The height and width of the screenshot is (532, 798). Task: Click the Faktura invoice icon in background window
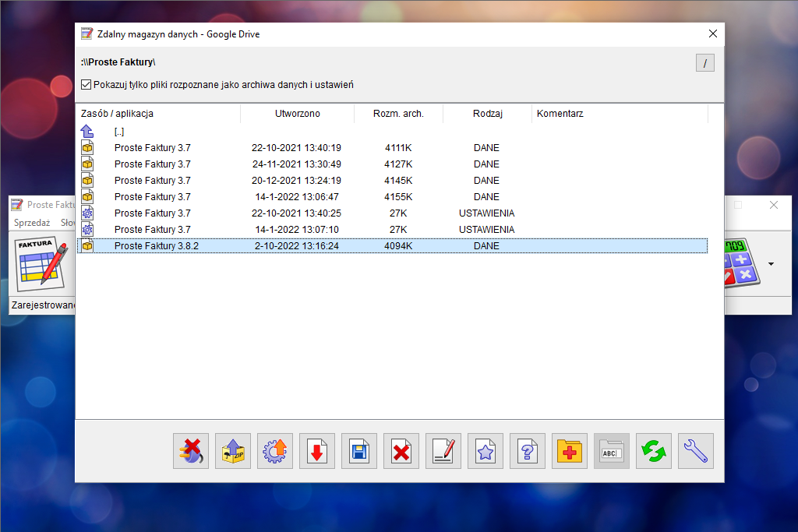[41, 263]
